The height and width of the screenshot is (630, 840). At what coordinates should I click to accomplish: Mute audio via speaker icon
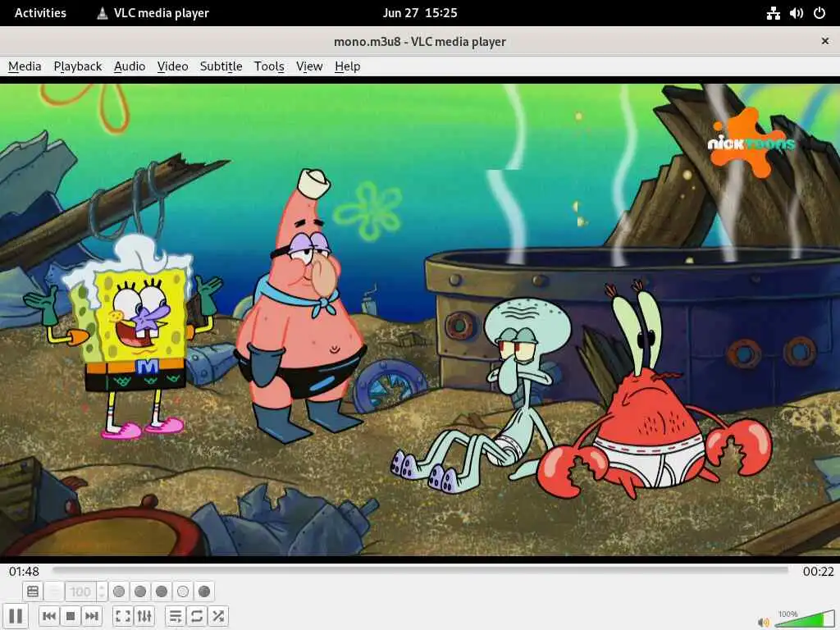764,622
